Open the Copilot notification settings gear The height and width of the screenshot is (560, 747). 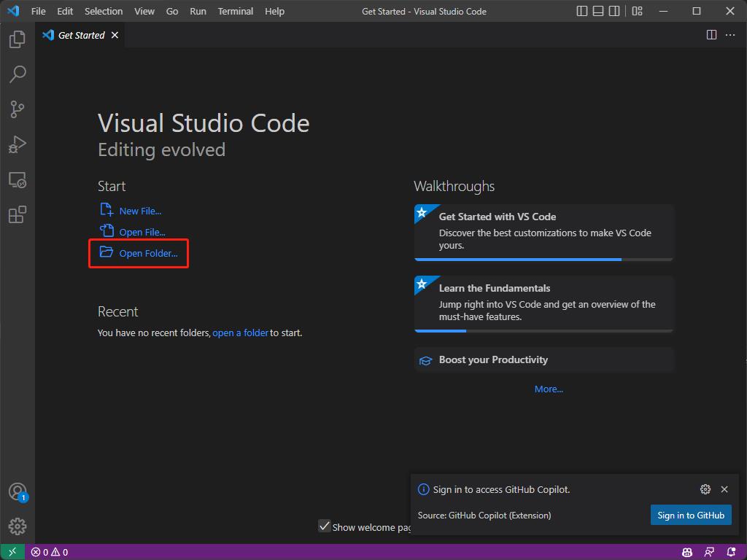pyautogui.click(x=705, y=489)
